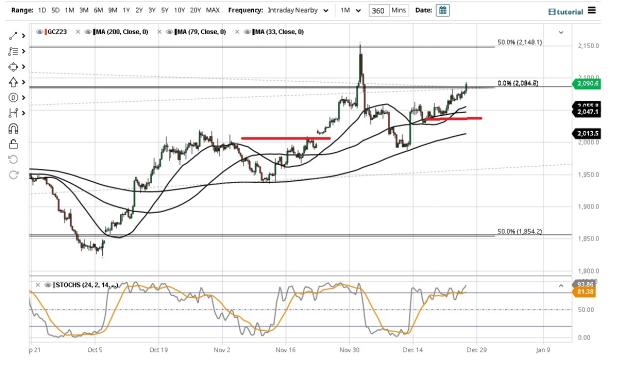Click the MA (79, Close, 0) label
The image size is (625, 365).
point(200,32)
